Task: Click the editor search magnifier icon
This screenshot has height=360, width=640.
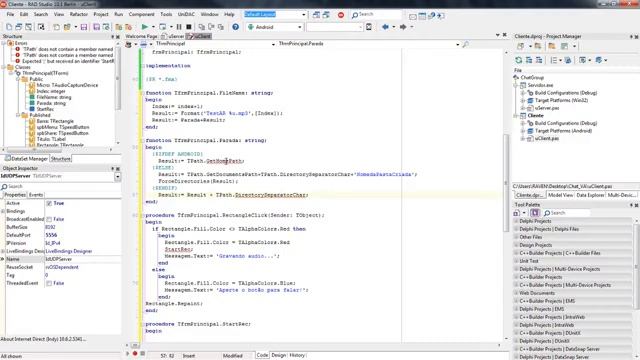Action: tap(465, 44)
